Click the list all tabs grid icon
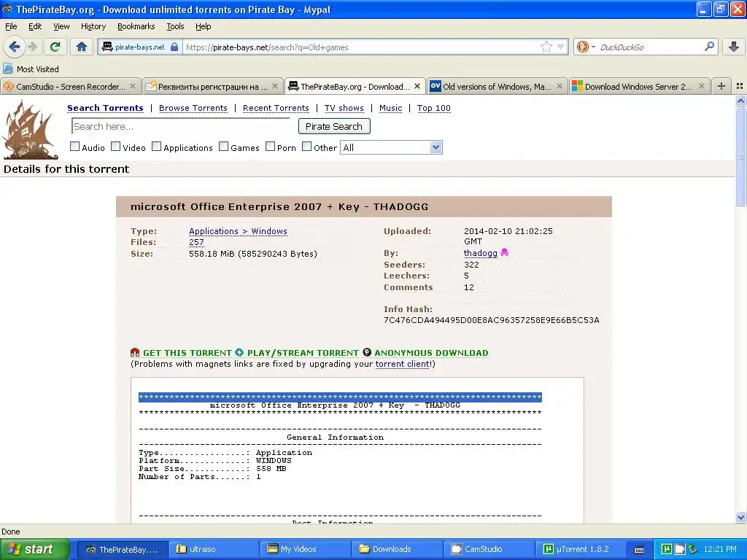This screenshot has width=747, height=560. tap(740, 86)
